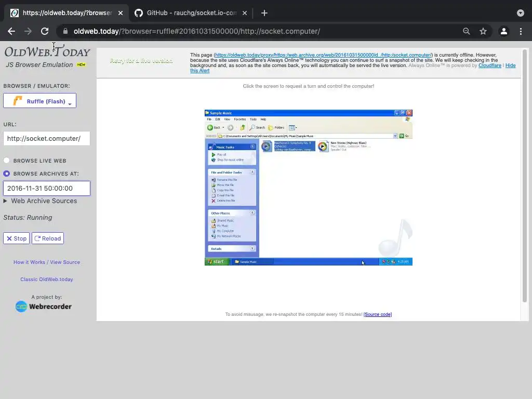
Task: Click the Cloudflare link in alert
Action: click(489, 65)
